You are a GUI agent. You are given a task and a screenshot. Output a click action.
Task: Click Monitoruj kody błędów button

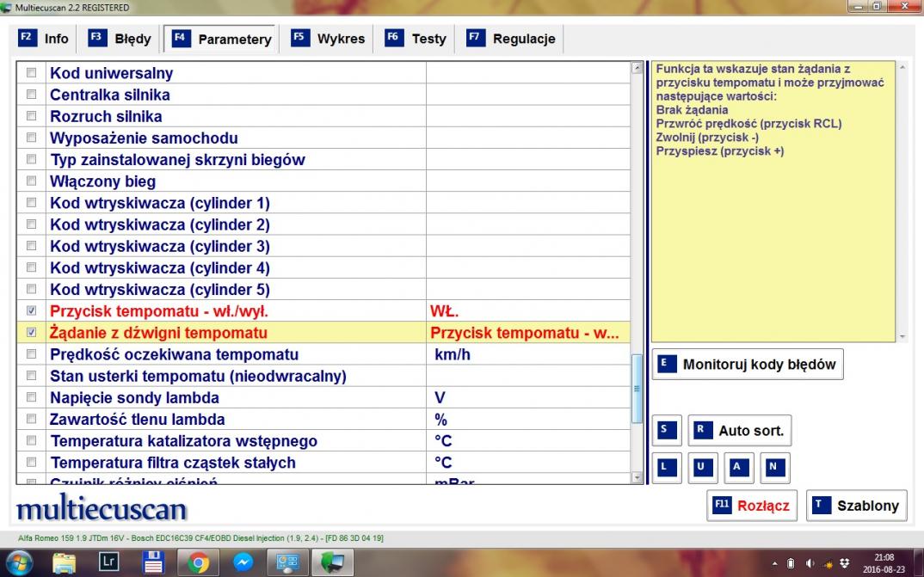(x=748, y=364)
